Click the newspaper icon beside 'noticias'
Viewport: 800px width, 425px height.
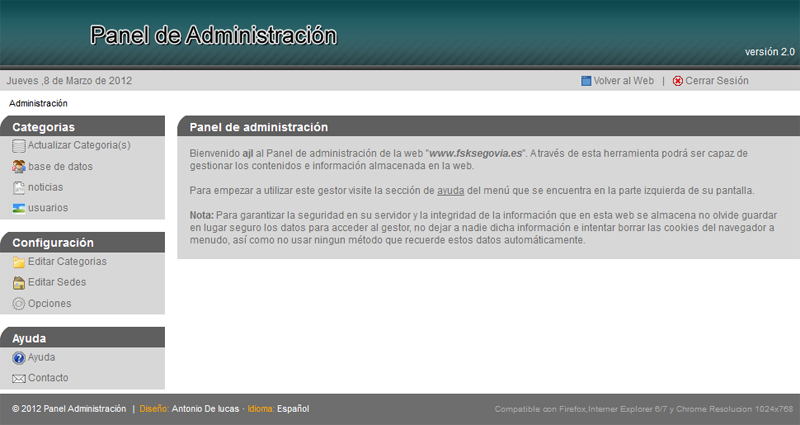point(19,188)
